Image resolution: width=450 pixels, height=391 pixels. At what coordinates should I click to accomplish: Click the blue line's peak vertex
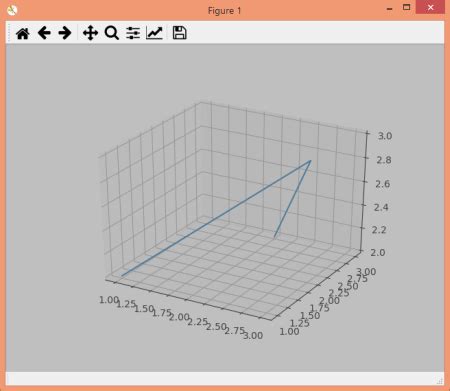[311, 161]
